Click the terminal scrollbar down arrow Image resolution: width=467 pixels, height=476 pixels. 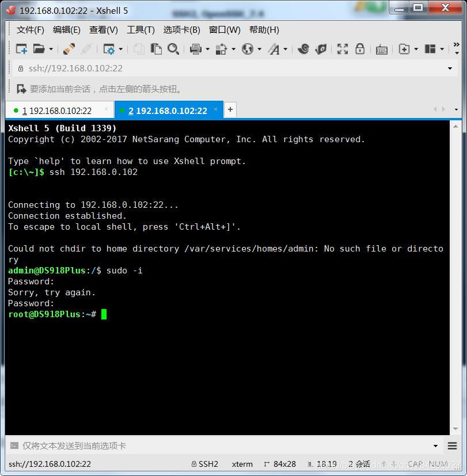(455, 429)
